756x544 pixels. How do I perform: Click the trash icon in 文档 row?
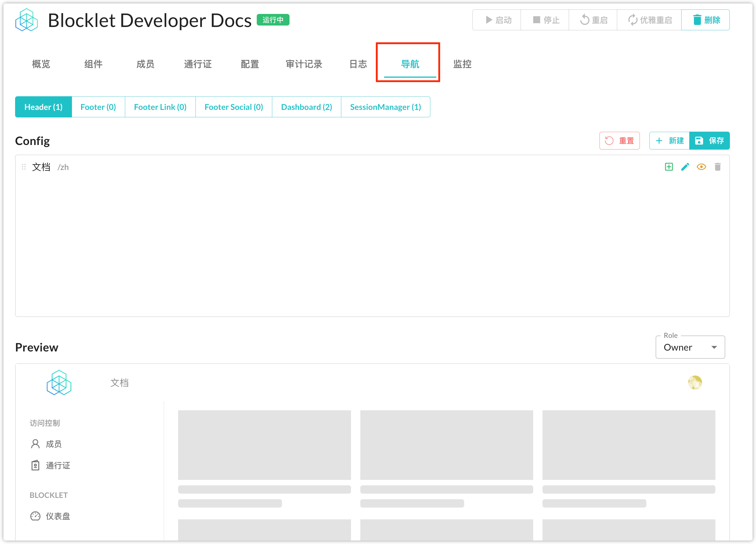718,167
